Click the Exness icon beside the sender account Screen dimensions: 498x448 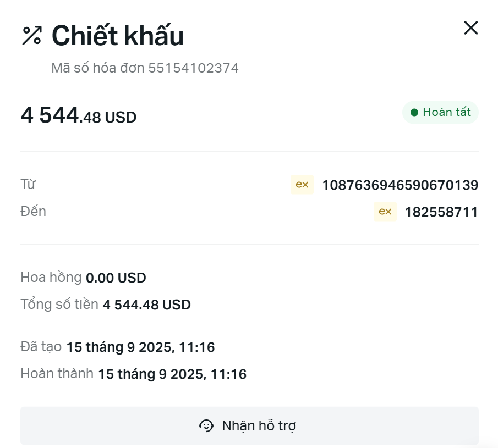pyautogui.click(x=302, y=185)
